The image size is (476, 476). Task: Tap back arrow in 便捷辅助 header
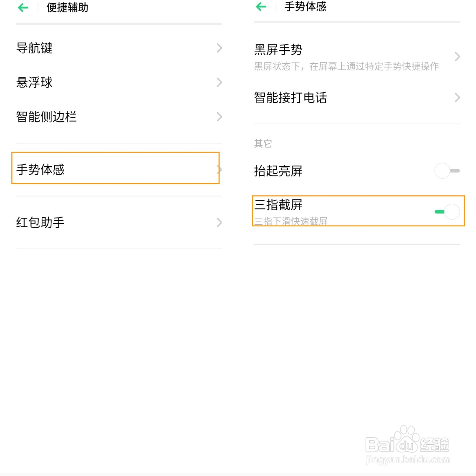point(23,7)
